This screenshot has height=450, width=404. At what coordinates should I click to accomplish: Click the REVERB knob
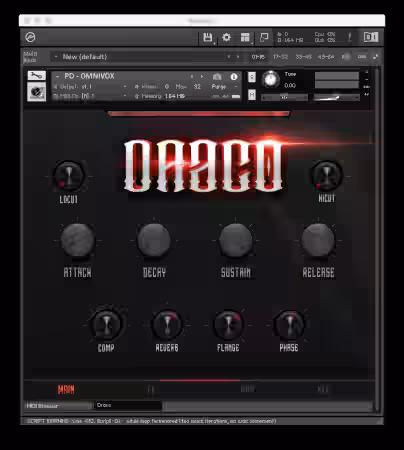click(x=167, y=325)
